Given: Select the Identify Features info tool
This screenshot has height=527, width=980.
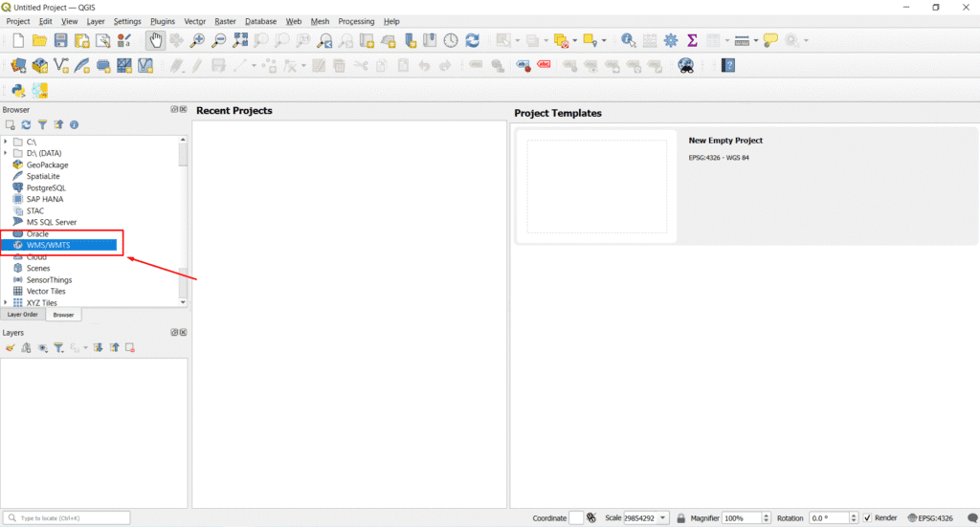Looking at the screenshot, I should [628, 40].
